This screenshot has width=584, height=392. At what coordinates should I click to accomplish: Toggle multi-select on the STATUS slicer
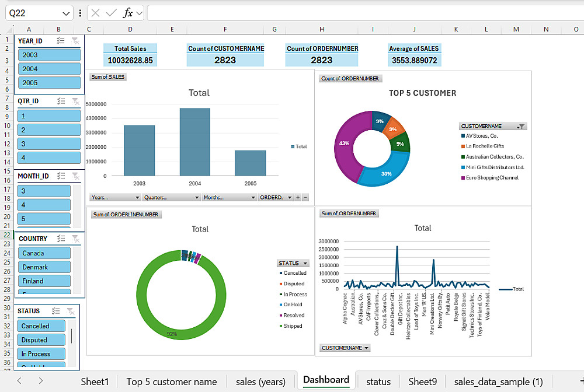[56, 311]
